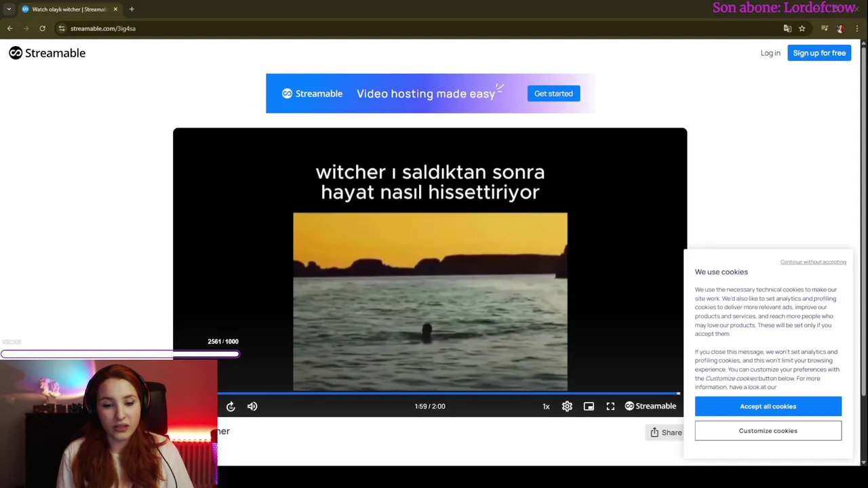Click the overlay goal progress bar
This screenshot has height=488, width=868.
(120, 354)
